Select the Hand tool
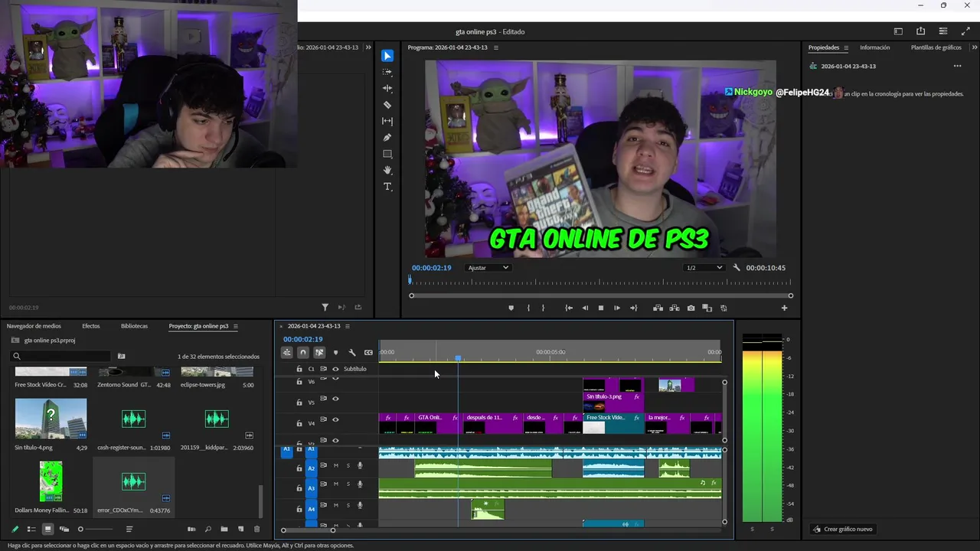Screen dimensions: 980x551 tap(387, 170)
